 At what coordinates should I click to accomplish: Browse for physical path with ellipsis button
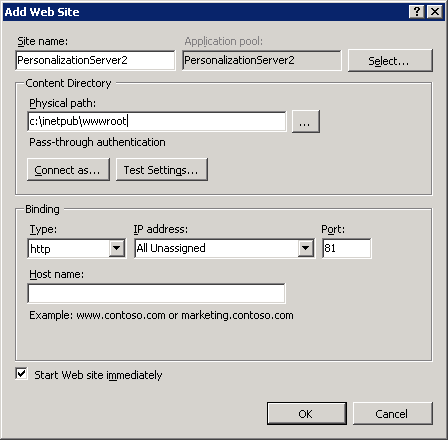click(306, 122)
